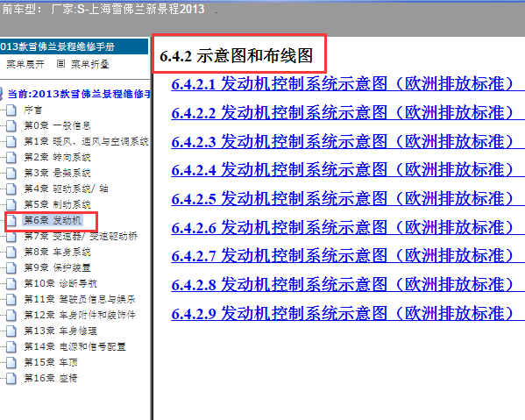Screen dimensions: 525x420
Task: Click the page icon for 第16章 座椅
Action: point(11,378)
